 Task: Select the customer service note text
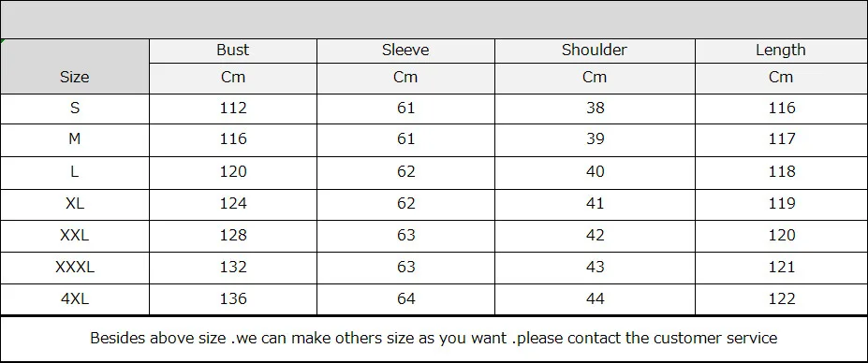(434, 338)
